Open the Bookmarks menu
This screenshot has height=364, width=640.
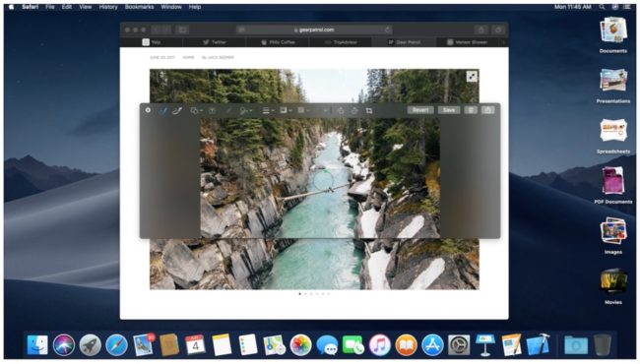click(139, 7)
